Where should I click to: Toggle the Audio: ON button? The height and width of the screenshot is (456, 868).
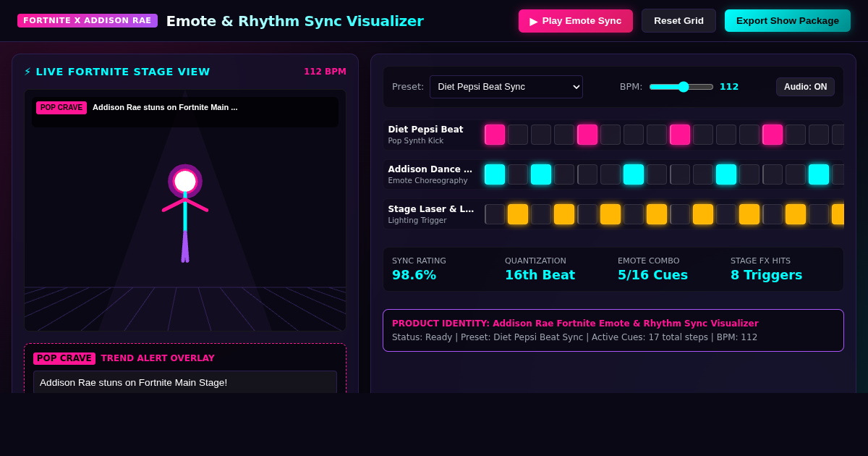805,87
